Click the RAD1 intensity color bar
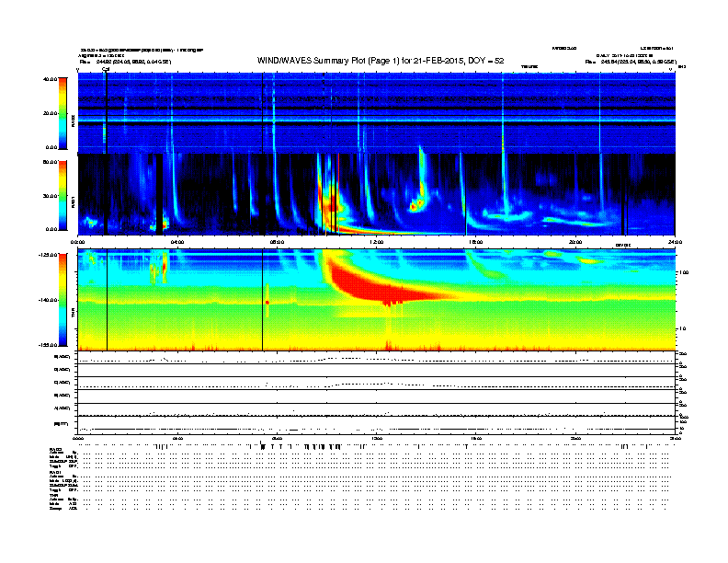Screen dimensions: 728x563 [63, 196]
